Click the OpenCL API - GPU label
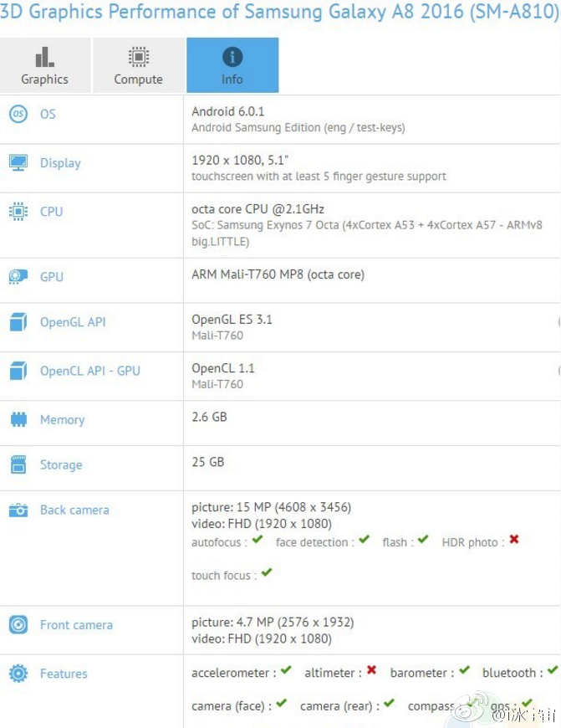 click(x=90, y=371)
